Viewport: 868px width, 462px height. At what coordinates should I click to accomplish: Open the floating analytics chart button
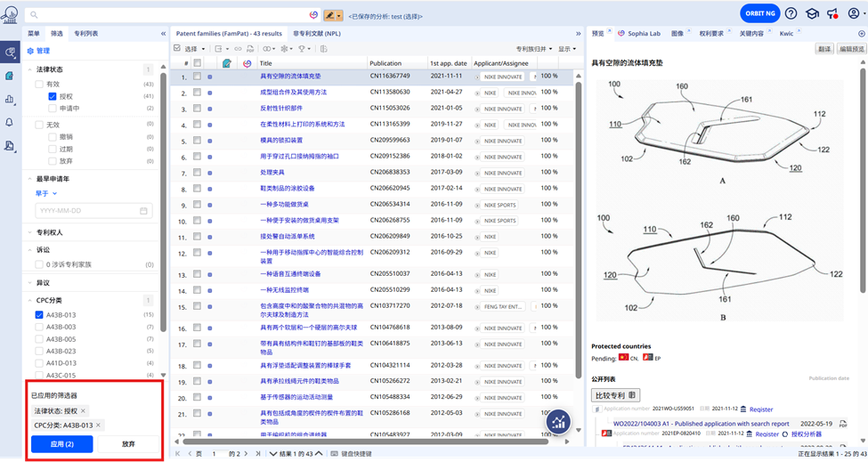click(x=558, y=422)
